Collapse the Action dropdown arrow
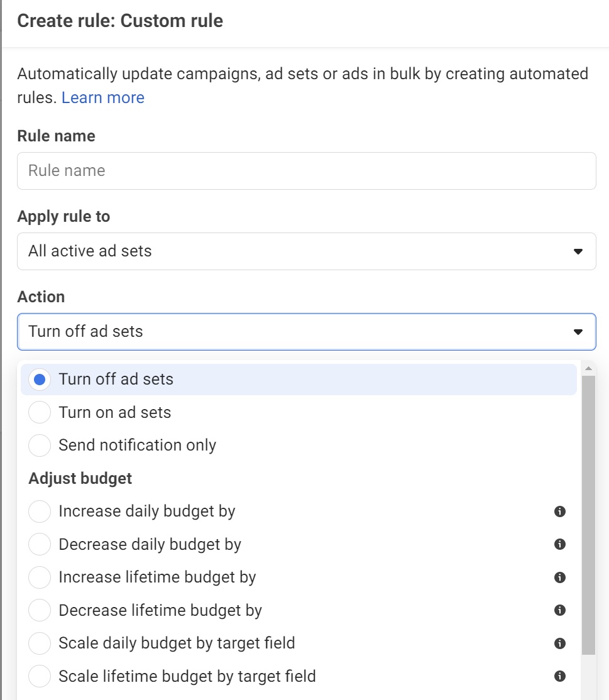Viewport: 609px width, 700px height. pyautogui.click(x=578, y=332)
